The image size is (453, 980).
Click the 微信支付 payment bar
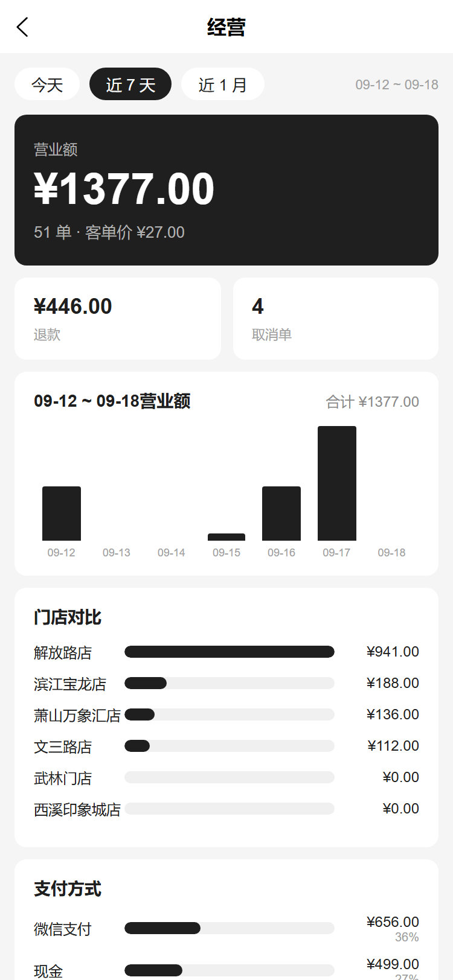tap(230, 928)
